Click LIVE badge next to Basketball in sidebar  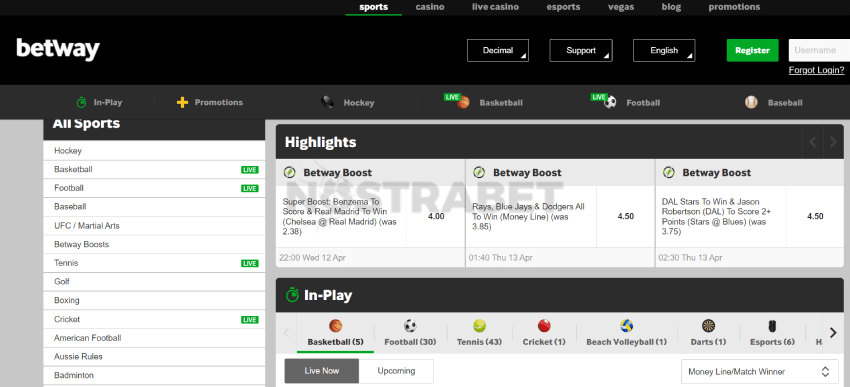coord(250,170)
